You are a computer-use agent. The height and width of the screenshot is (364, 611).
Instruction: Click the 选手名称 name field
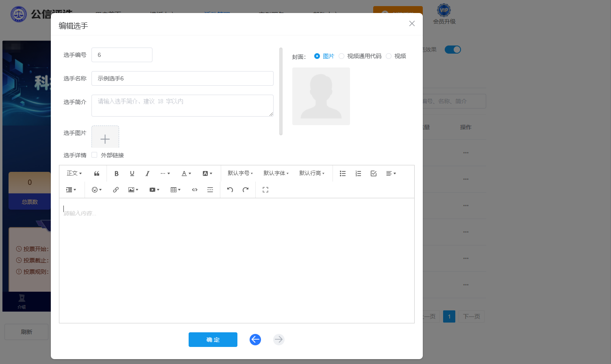click(x=183, y=78)
